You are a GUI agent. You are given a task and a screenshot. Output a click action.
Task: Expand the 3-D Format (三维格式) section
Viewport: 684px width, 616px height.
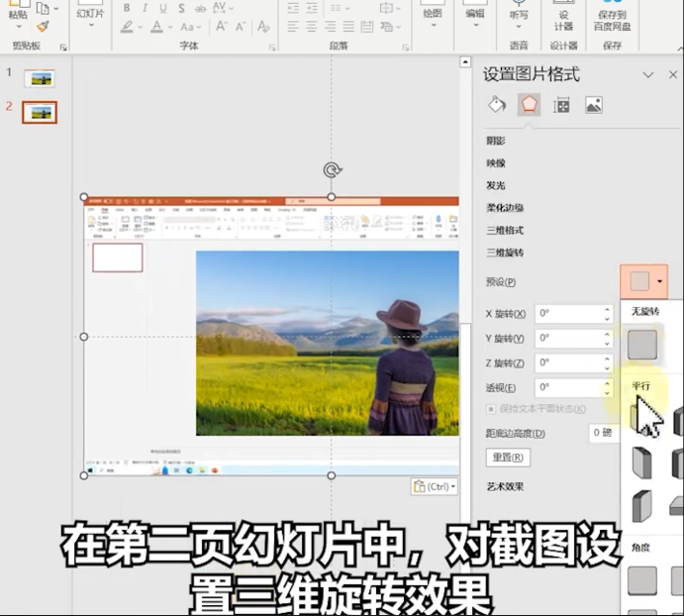point(505,230)
